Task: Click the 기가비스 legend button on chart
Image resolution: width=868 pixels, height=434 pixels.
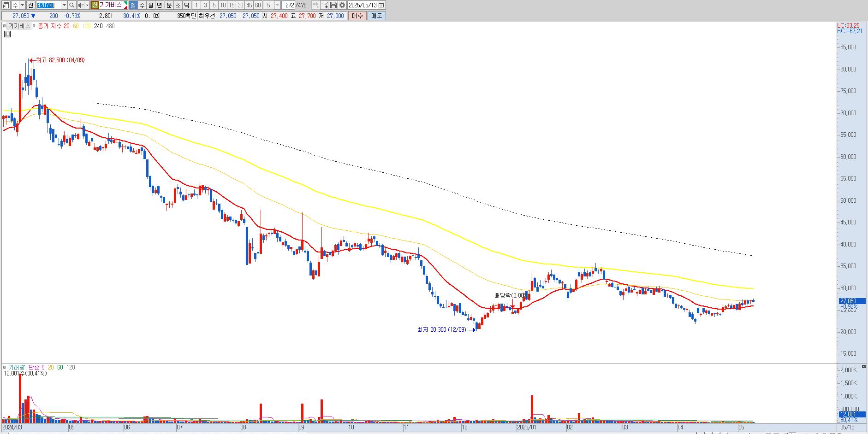Action: click(x=19, y=26)
